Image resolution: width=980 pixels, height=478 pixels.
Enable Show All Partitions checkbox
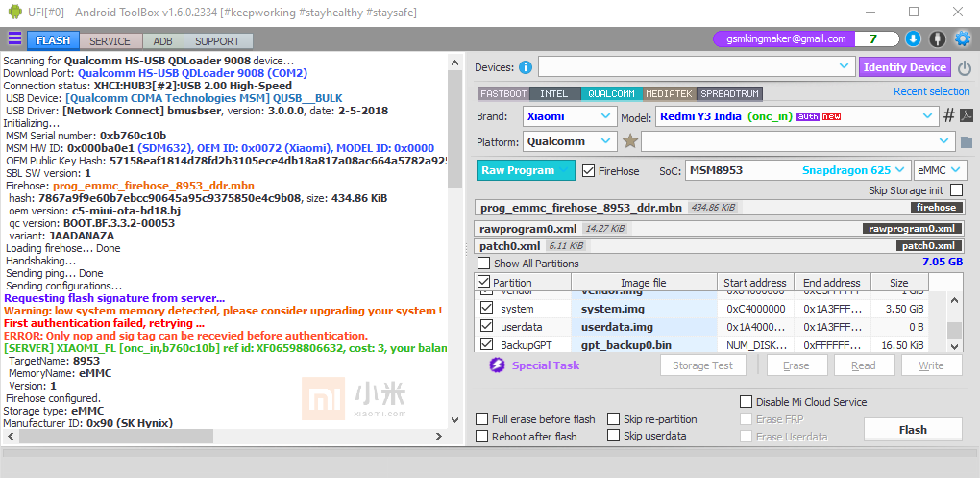483,264
